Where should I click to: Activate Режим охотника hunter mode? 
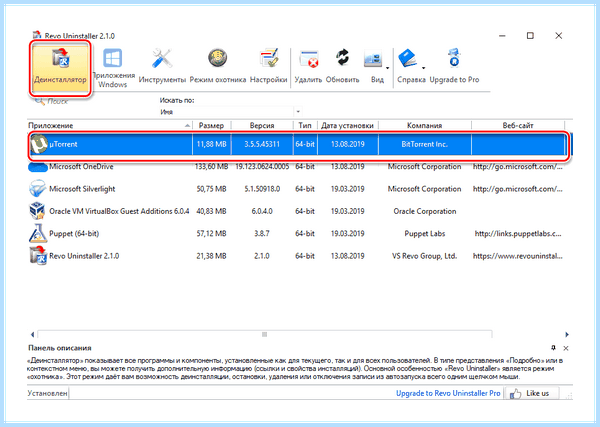click(x=218, y=65)
